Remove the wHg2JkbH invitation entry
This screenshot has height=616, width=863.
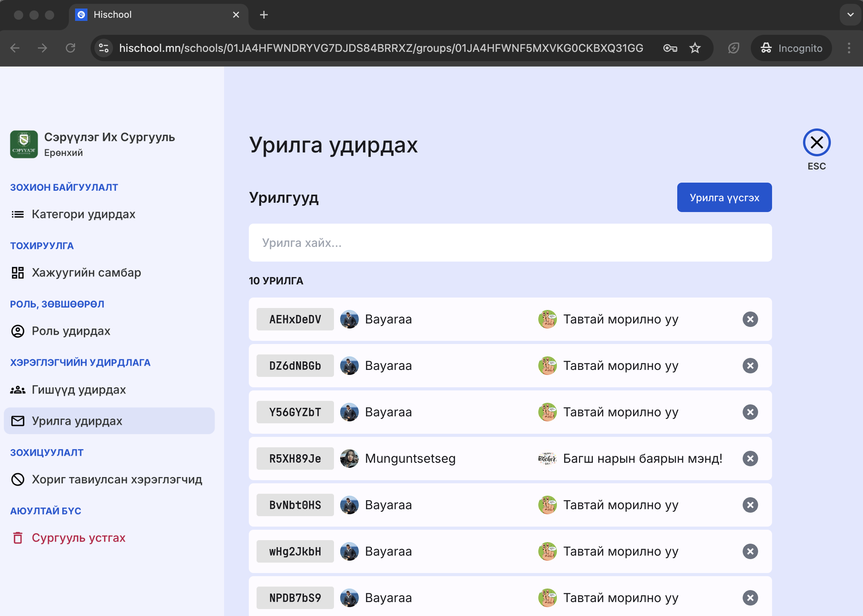[x=750, y=551]
